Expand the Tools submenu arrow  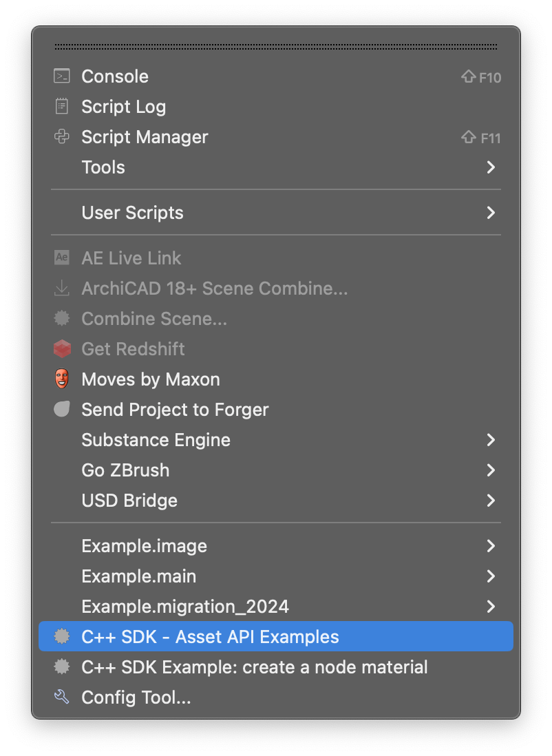click(491, 167)
